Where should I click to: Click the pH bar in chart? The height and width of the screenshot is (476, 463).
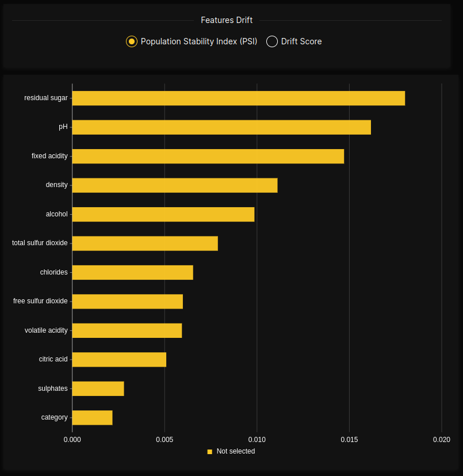(221, 127)
